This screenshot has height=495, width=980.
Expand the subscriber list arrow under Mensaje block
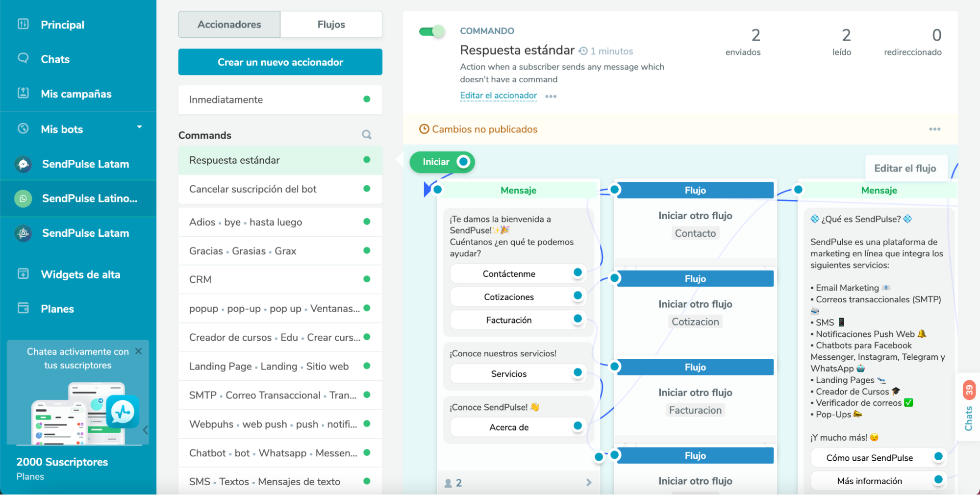coord(589,483)
